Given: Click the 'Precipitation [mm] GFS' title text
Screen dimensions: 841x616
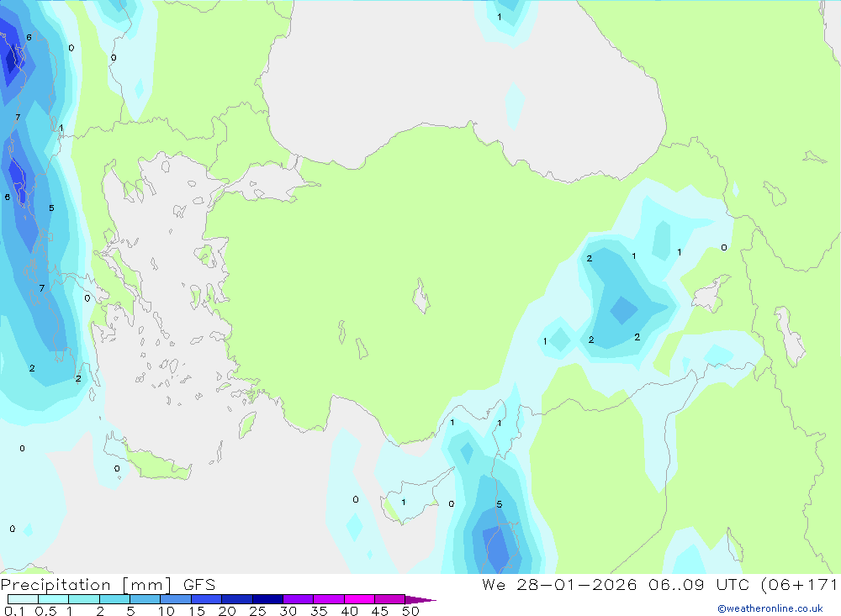Looking at the screenshot, I should coord(108,585).
